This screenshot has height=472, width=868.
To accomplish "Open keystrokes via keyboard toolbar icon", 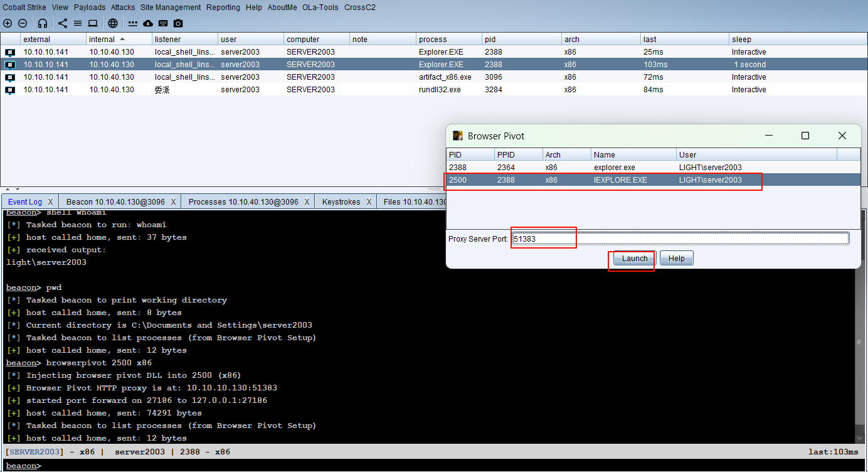I will (x=163, y=23).
